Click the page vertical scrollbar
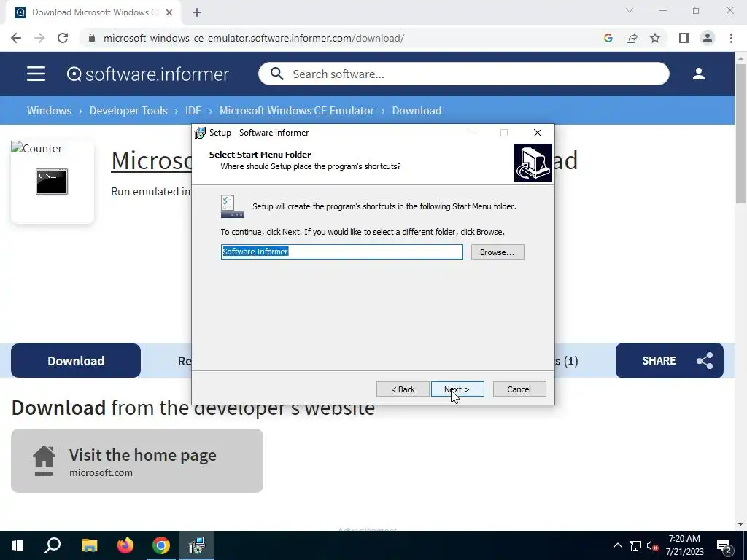 click(x=740, y=133)
